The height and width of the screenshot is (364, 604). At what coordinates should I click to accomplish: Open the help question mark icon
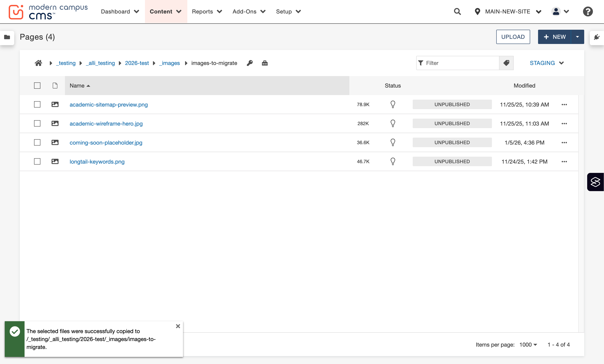pos(588,11)
